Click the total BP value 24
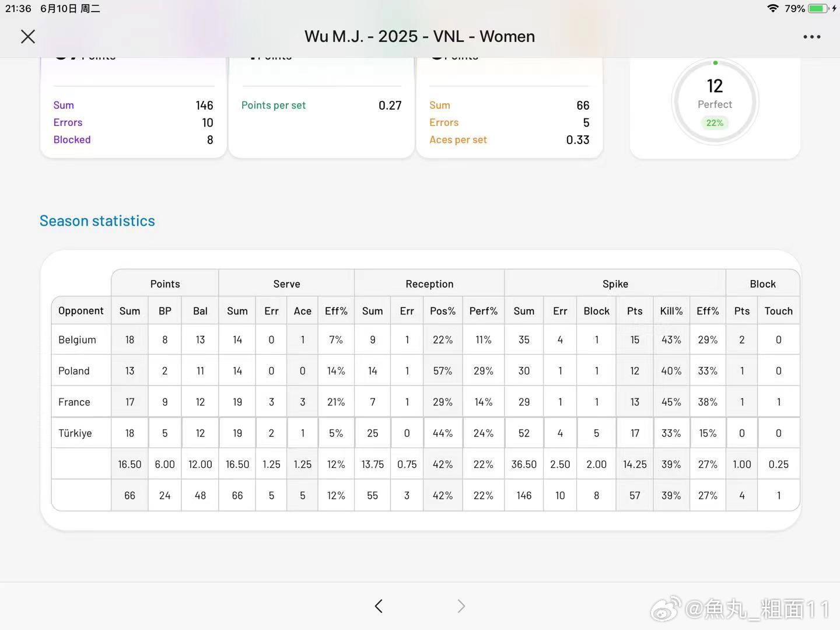Image resolution: width=840 pixels, height=630 pixels. coord(165,495)
